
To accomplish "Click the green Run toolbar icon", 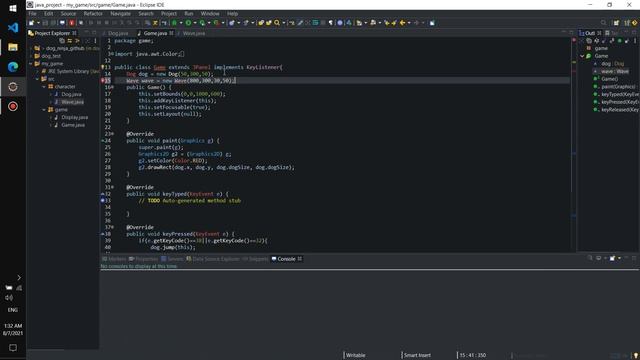I will tap(188, 23).
